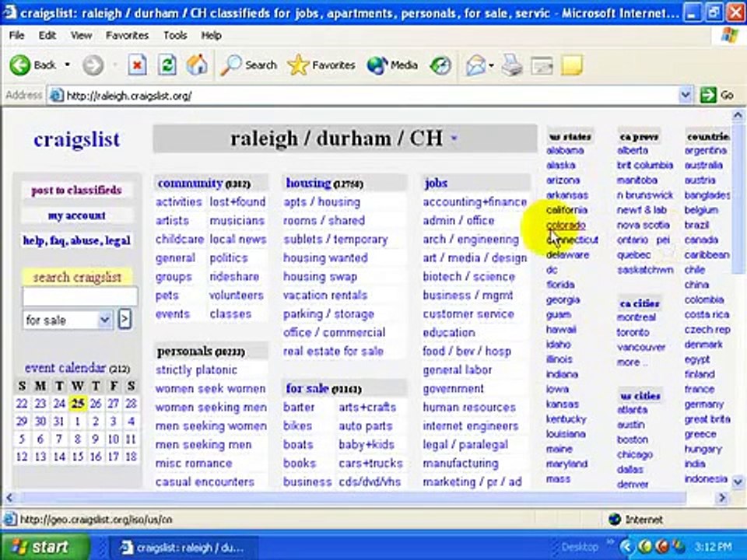Click the Print printer icon

pos(512,65)
